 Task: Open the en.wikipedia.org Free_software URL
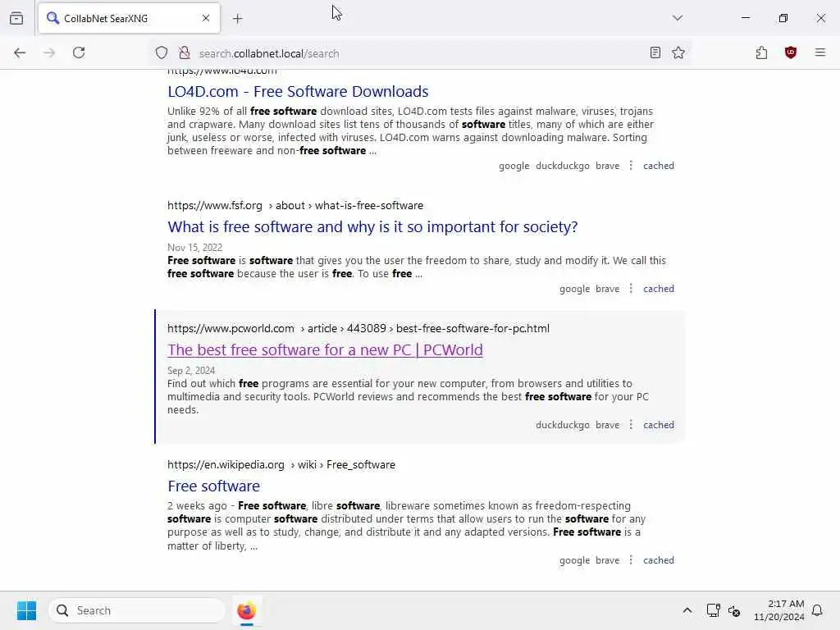[281, 464]
